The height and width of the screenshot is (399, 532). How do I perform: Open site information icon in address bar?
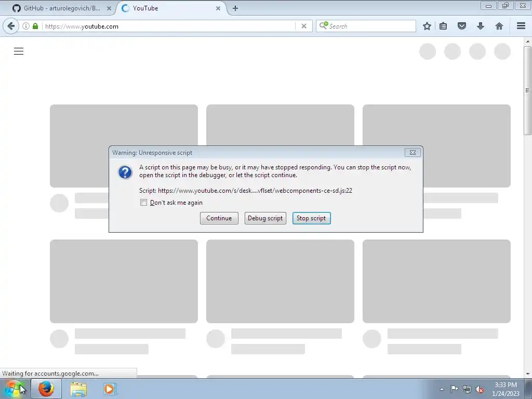[x=26, y=26]
